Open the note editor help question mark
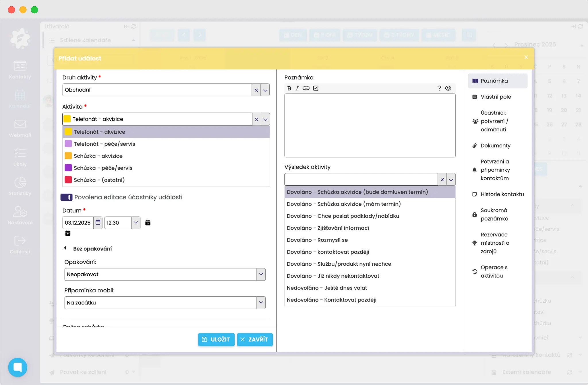This screenshot has height=385, width=588. point(439,88)
